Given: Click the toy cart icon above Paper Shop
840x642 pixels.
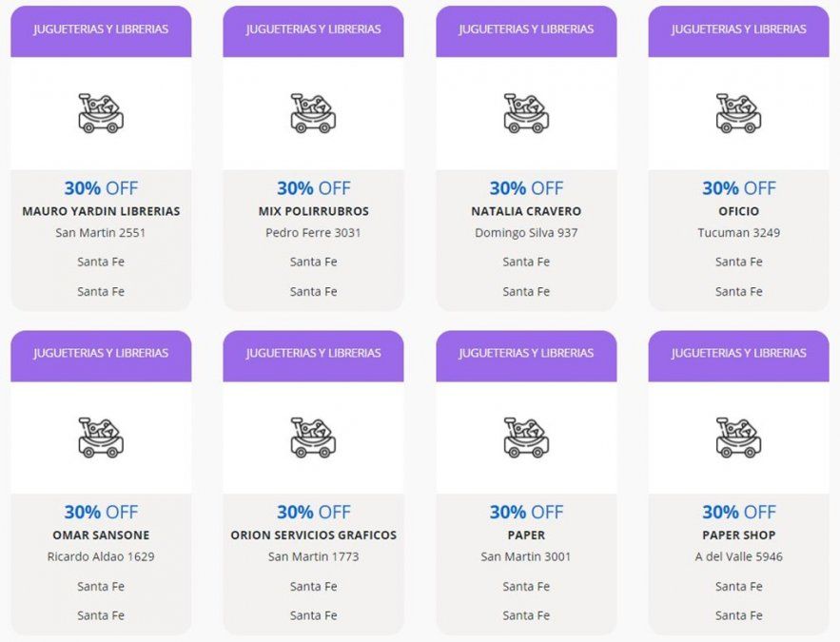Looking at the screenshot, I should pos(738,438).
